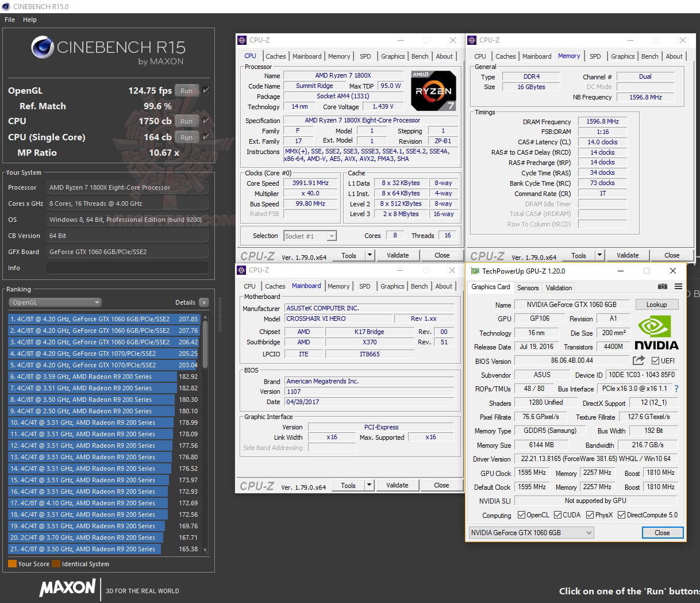Open the GPU selection dropdown in GPU-Z
The width and height of the screenshot is (700, 603).
[531, 533]
